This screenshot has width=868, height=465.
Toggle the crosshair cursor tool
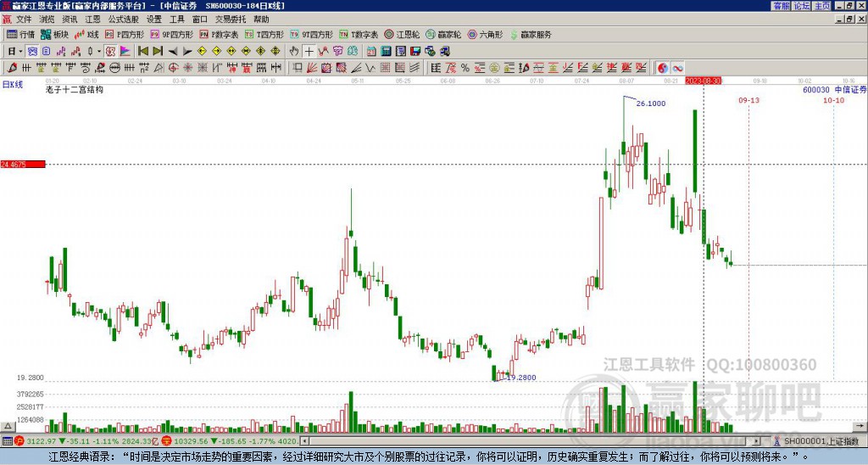(x=309, y=52)
